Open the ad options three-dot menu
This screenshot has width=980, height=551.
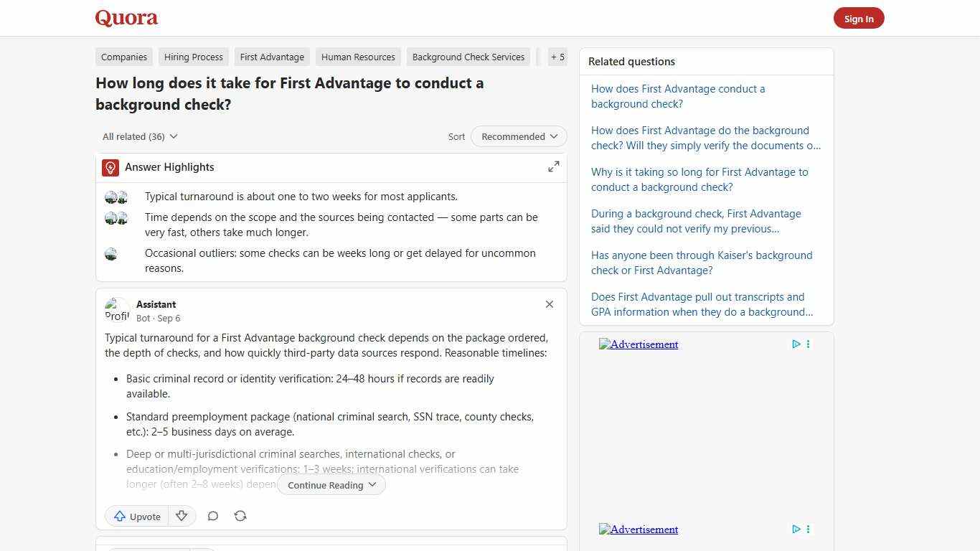click(808, 344)
